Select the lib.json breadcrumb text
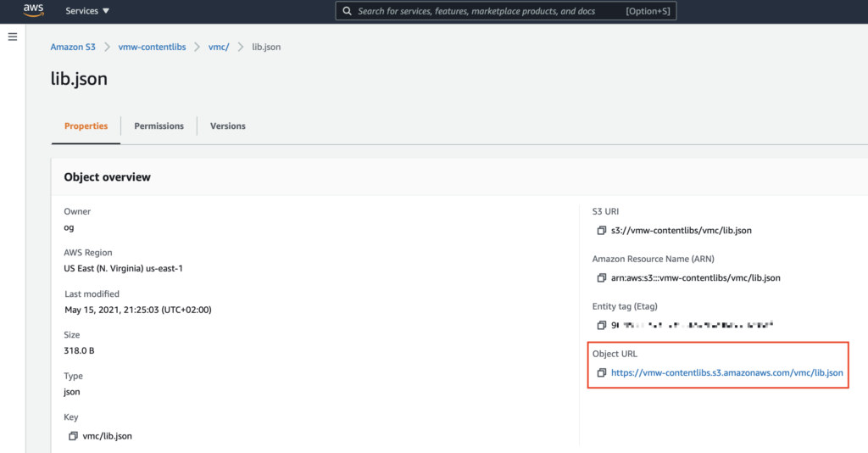This screenshot has height=453, width=868. tap(266, 47)
